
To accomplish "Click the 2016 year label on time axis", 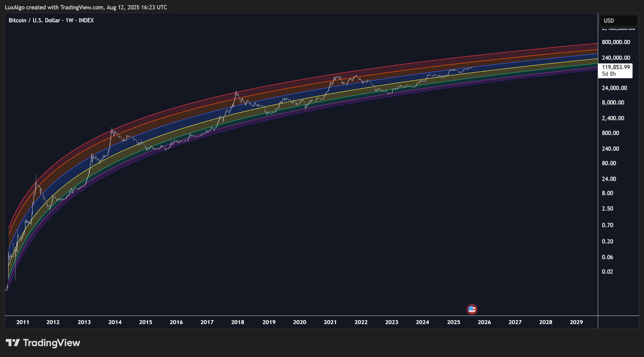I will point(176,322).
